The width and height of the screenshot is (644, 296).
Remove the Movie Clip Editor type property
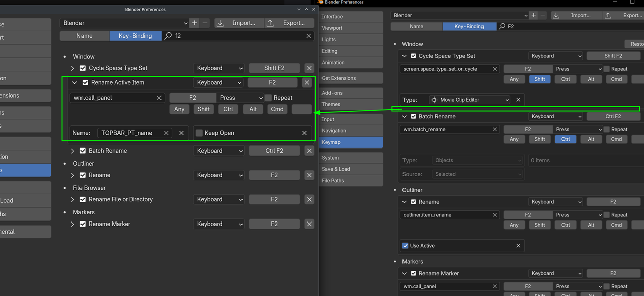pyautogui.click(x=518, y=100)
